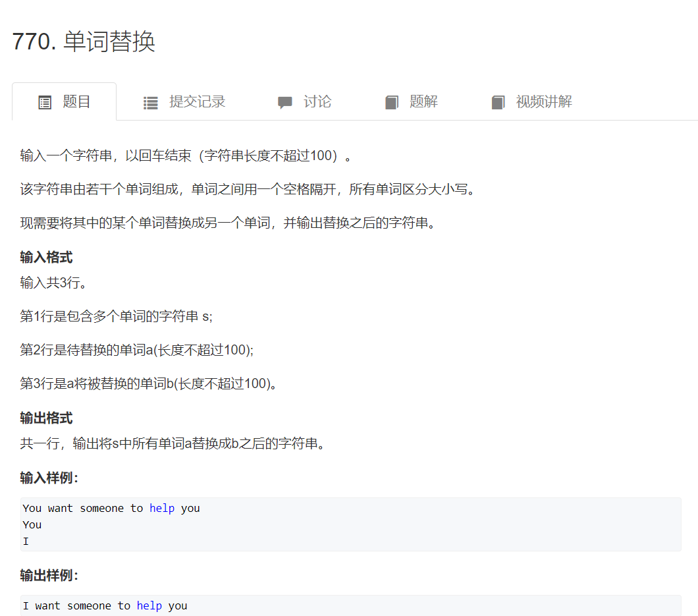Click the line 输入共3行。
Screen dimensions: 698x616
pyautogui.click(x=53, y=283)
